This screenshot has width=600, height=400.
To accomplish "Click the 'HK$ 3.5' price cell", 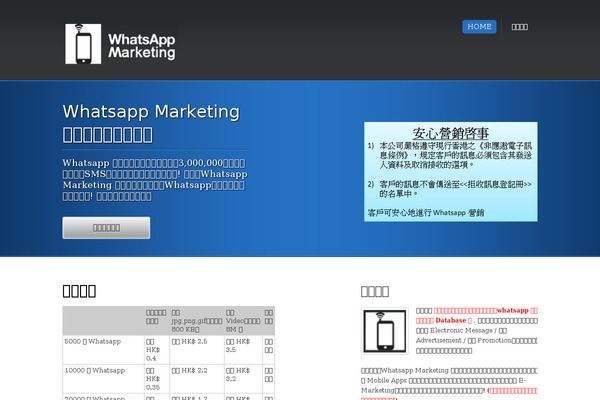I will [243, 350].
